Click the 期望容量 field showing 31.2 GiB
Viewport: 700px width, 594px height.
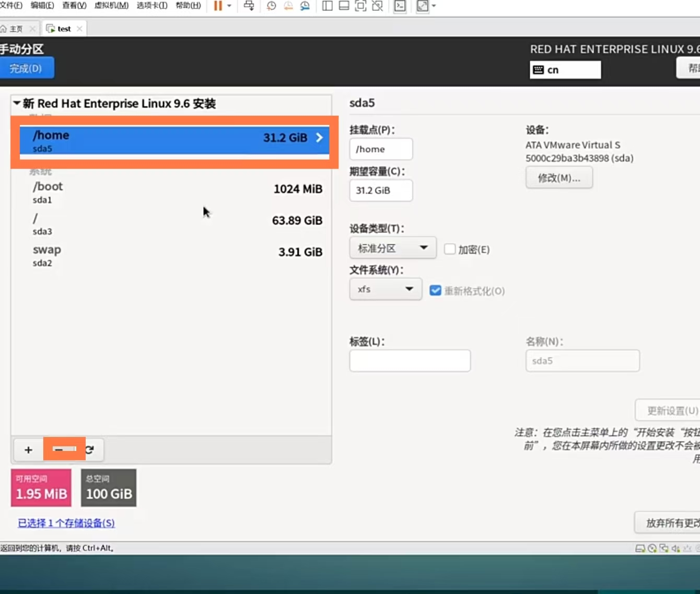[x=381, y=191]
